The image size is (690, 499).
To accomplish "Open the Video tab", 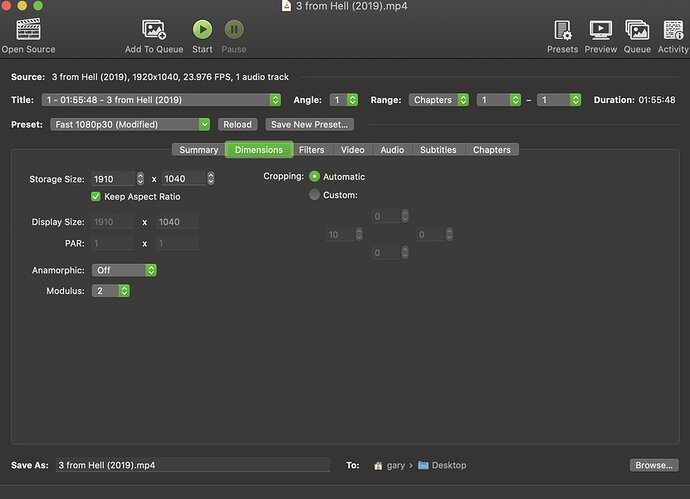I will [x=352, y=150].
